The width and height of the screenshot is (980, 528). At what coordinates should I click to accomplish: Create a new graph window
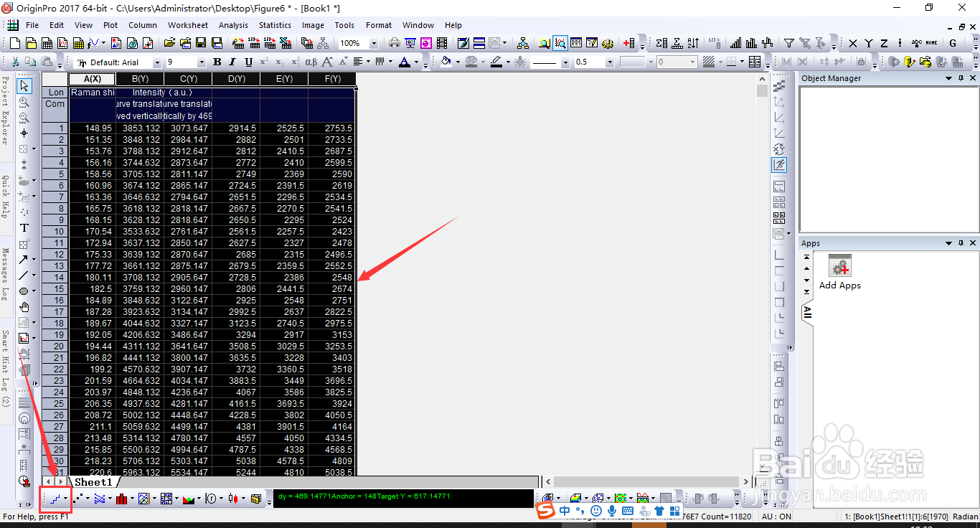pyautogui.click(x=62, y=43)
